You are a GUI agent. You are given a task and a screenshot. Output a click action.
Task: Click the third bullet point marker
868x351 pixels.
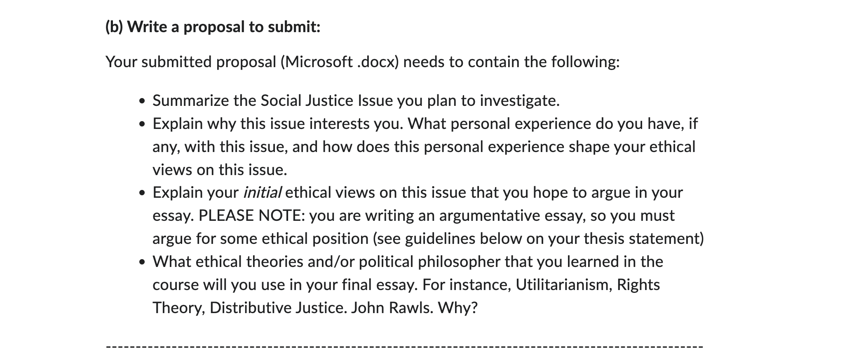[143, 193]
